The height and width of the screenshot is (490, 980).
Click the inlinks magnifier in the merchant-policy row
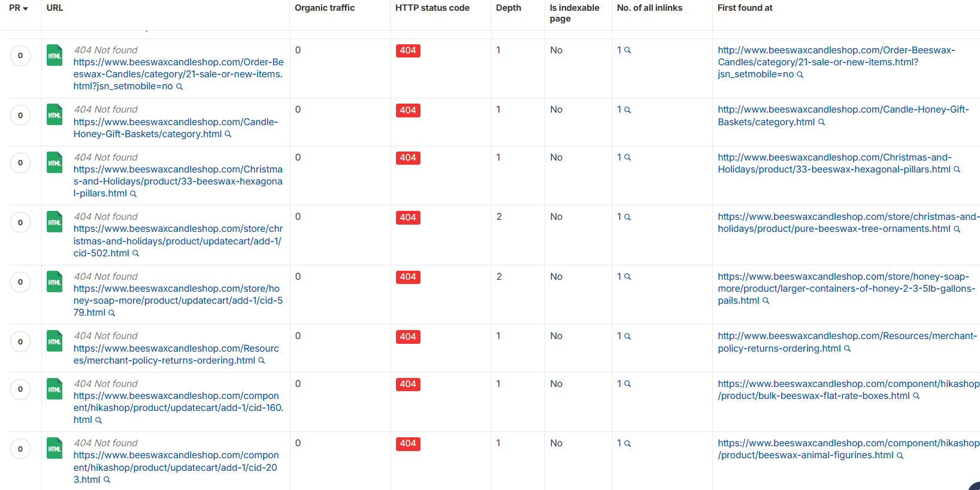[628, 337]
